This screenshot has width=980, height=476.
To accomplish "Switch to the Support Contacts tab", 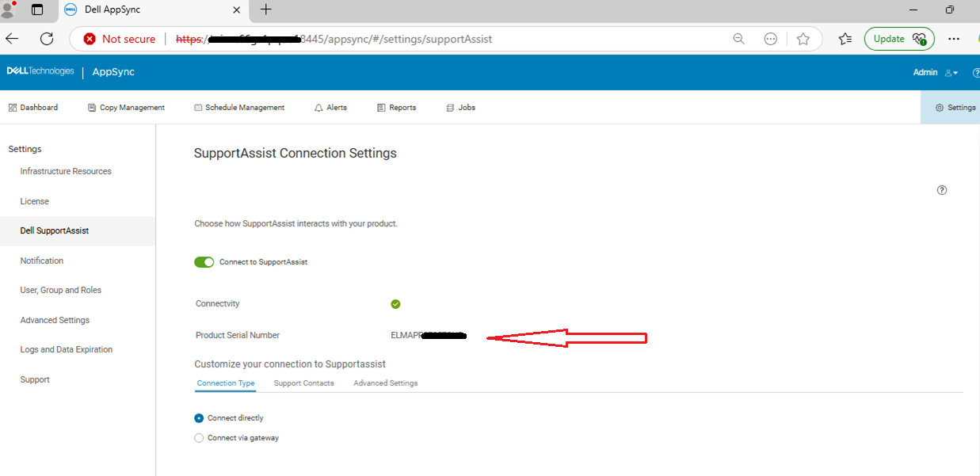I will point(303,383).
